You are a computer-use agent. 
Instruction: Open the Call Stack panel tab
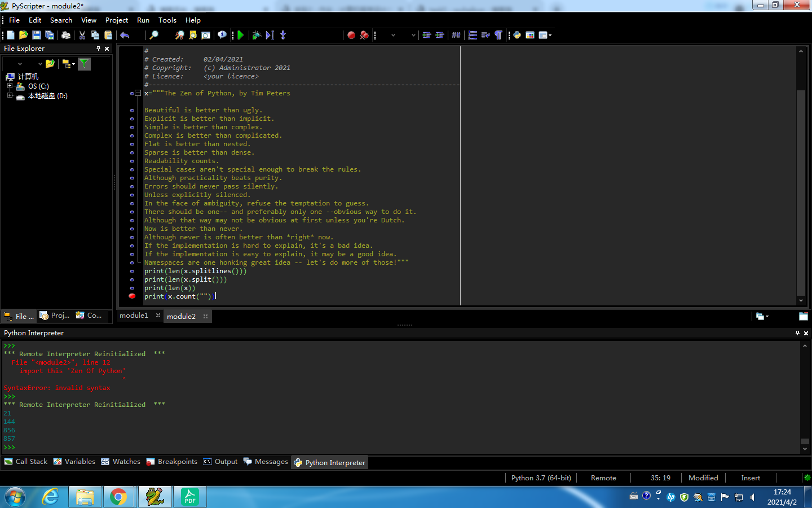pyautogui.click(x=26, y=462)
